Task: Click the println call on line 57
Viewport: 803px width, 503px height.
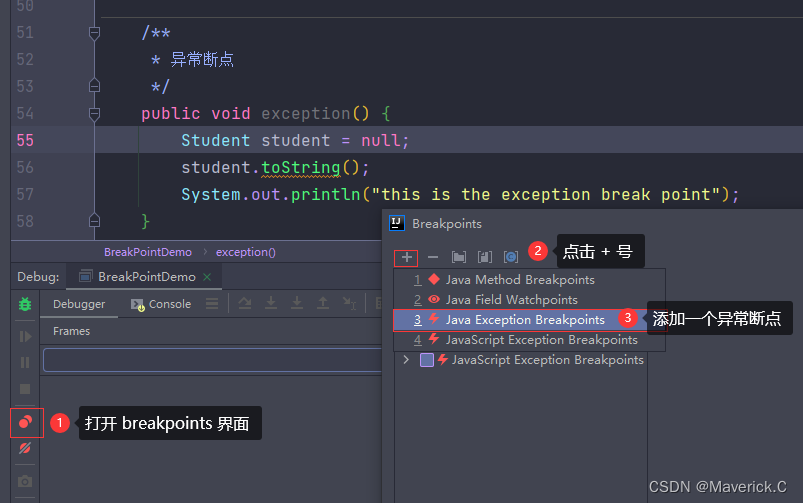Action: [326, 195]
